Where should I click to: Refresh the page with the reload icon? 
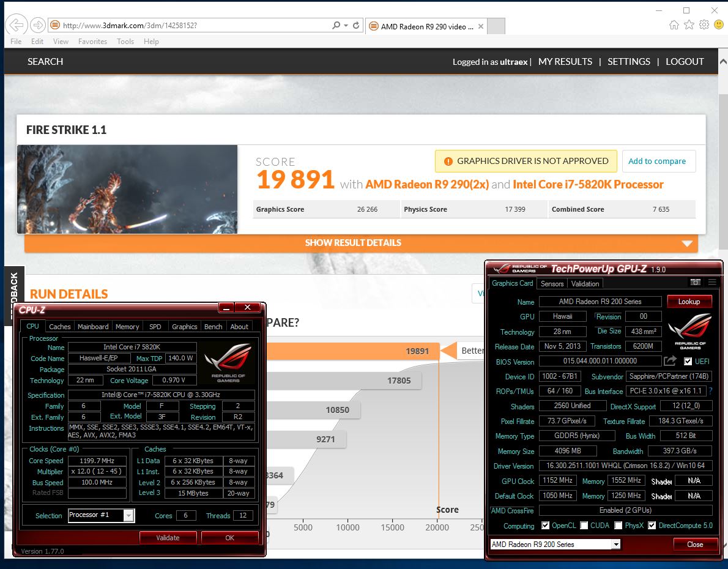coord(356,25)
